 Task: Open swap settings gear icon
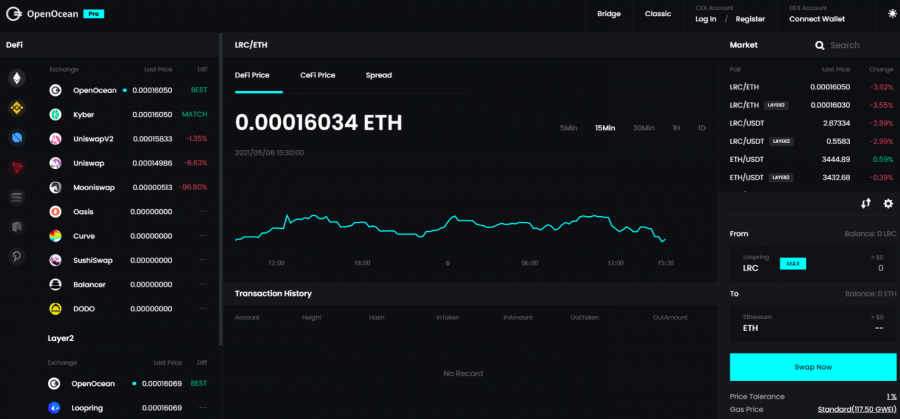tap(889, 203)
